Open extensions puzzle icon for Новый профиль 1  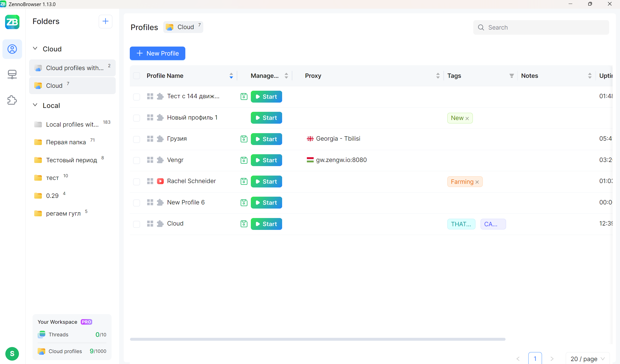click(x=160, y=118)
